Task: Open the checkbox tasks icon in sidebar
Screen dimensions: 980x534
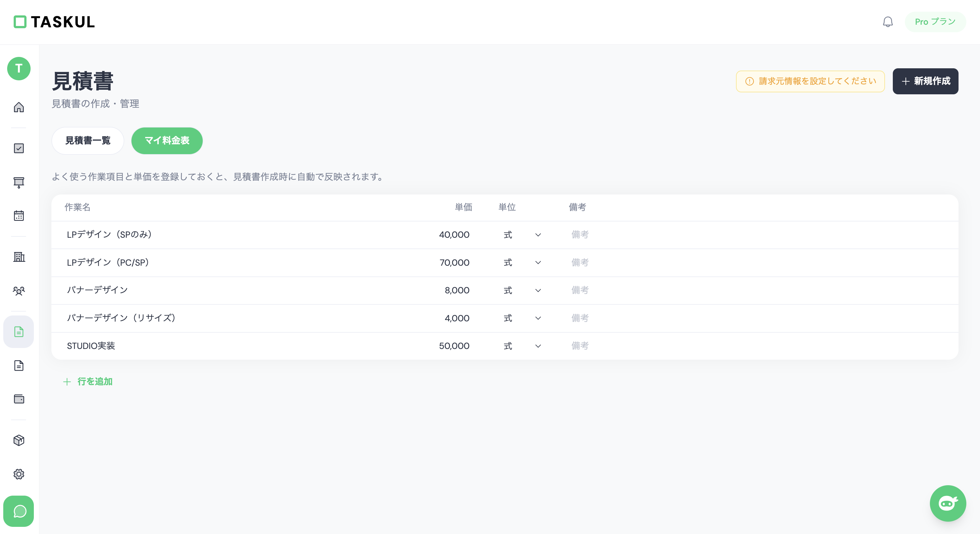Action: (19, 148)
